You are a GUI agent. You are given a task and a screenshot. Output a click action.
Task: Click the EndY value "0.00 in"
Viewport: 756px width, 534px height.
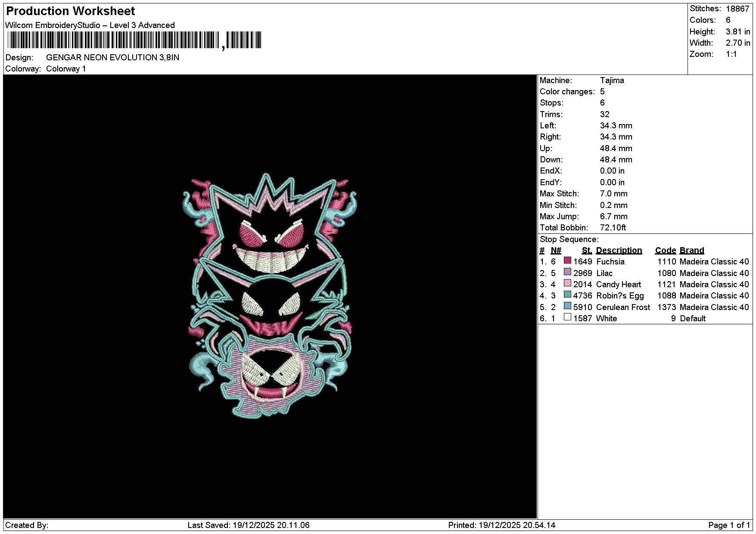(x=612, y=182)
